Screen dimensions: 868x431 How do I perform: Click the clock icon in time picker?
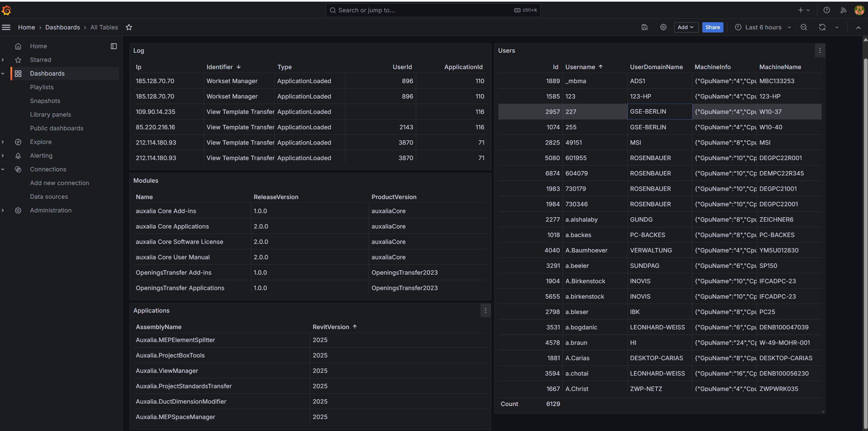pyautogui.click(x=738, y=27)
